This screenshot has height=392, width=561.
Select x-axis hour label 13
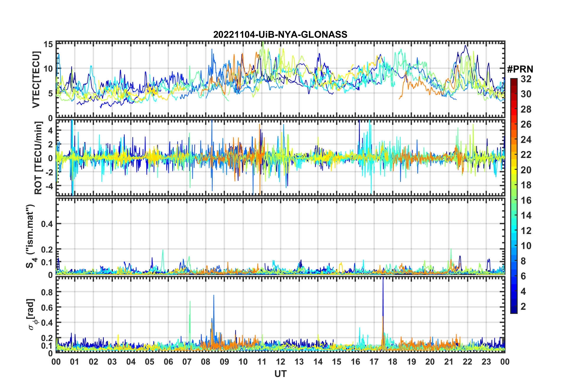[299, 362]
